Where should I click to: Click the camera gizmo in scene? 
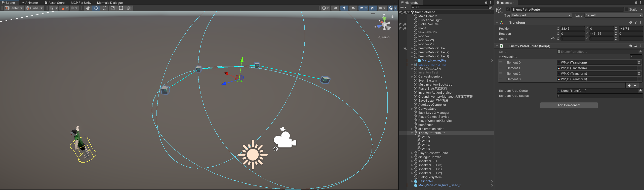[x=285, y=139]
